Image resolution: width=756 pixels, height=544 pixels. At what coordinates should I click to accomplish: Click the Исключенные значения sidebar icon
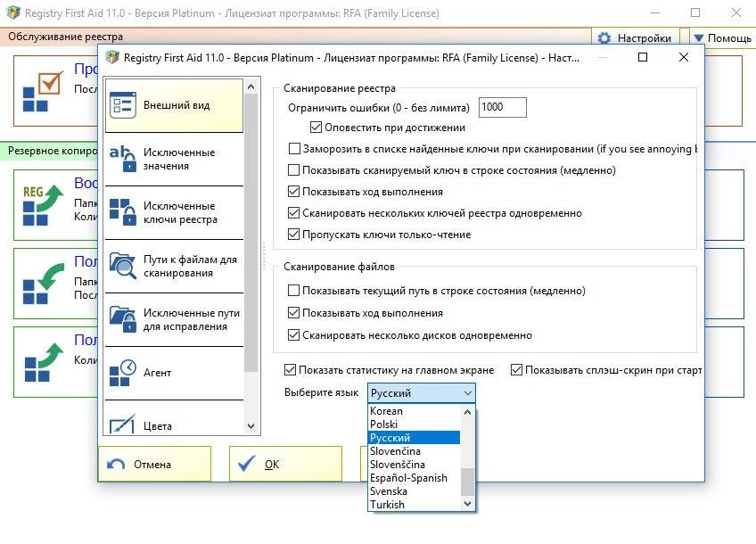(x=123, y=159)
